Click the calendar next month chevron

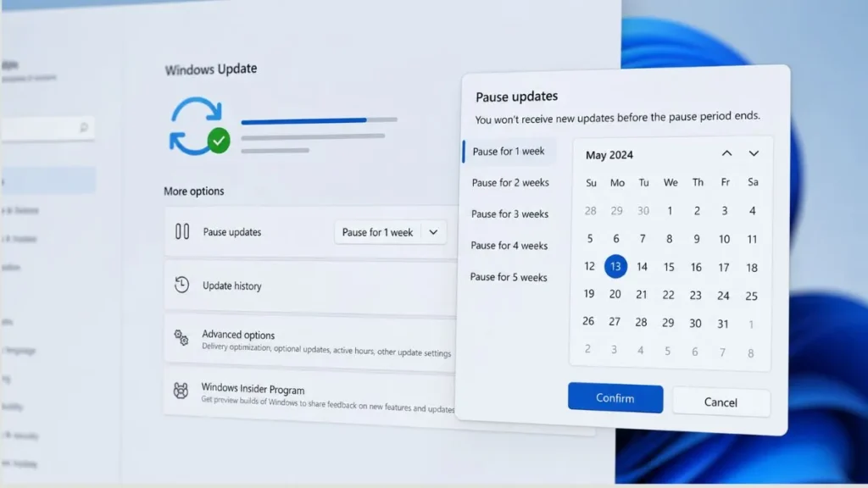pos(754,154)
